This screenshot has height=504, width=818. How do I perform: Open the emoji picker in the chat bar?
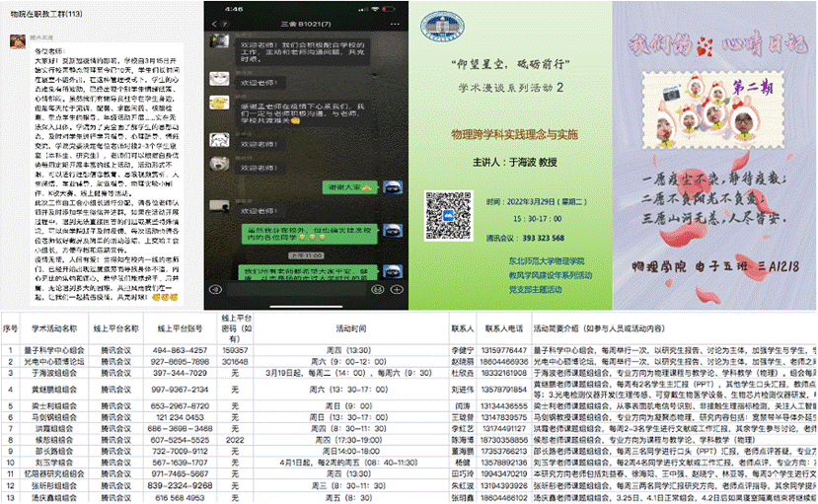[377, 289]
